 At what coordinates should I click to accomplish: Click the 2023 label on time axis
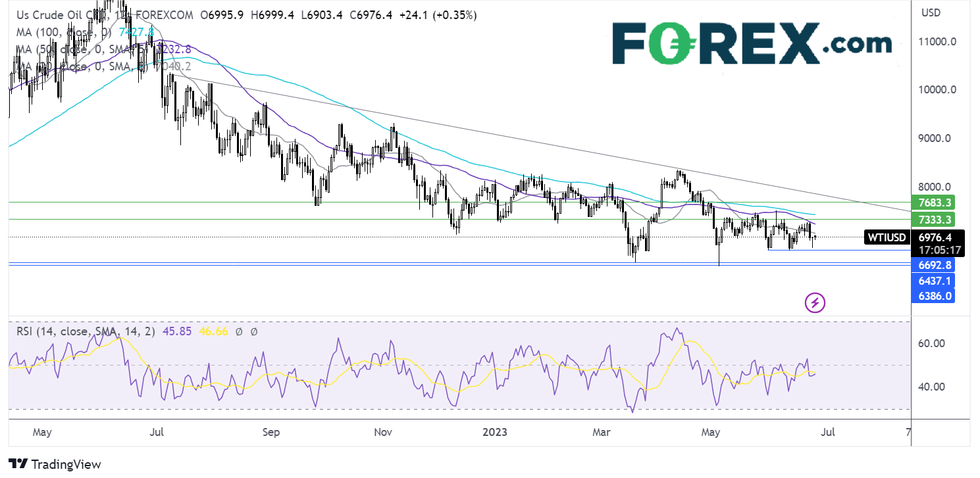click(x=495, y=432)
